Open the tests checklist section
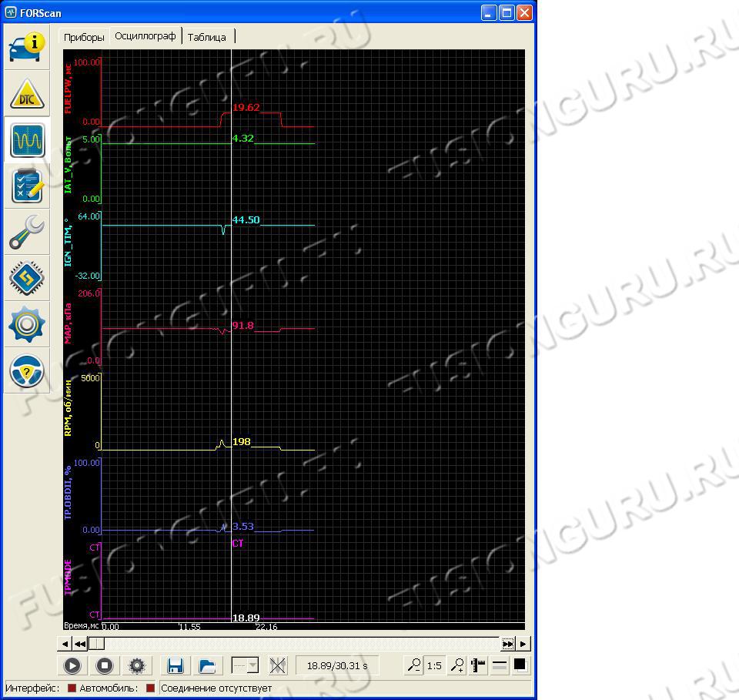The width and height of the screenshot is (739, 700). pyautogui.click(x=27, y=186)
